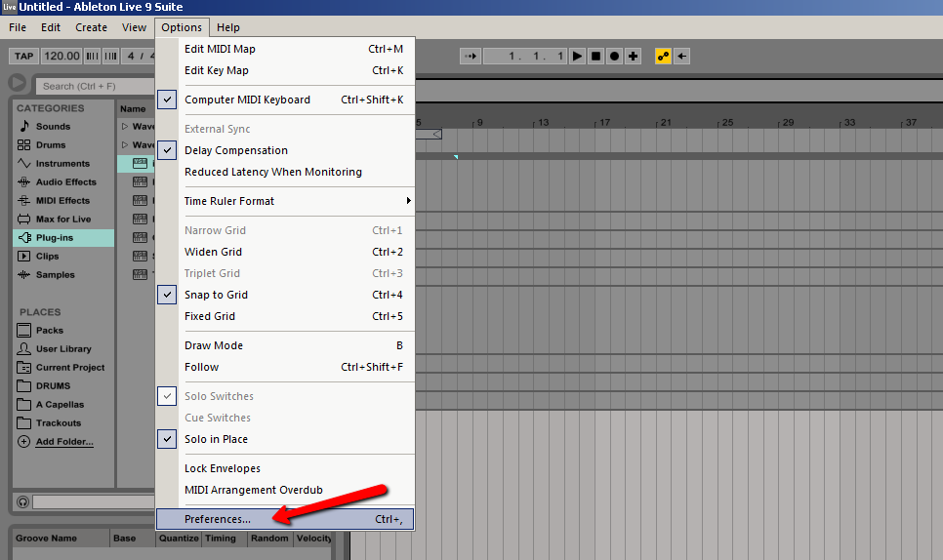Open the Create menu
943x560 pixels.
(x=92, y=27)
